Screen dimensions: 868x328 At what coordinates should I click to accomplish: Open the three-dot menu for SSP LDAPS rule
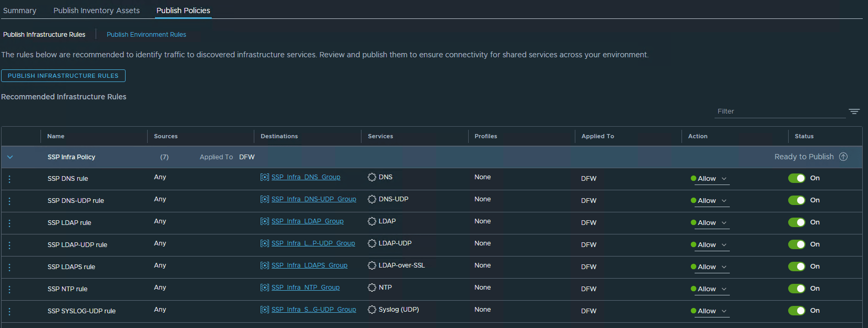pos(9,268)
